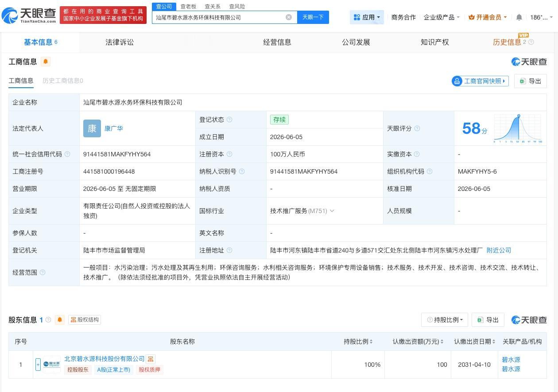This screenshot has height=392, width=558.
Task: Switch to 查风险 search tab
Action: coord(237,7)
